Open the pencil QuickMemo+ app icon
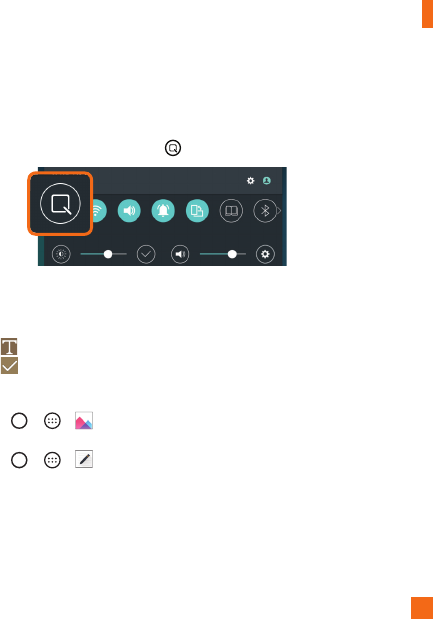This screenshot has height=619, width=433. pos(84,459)
